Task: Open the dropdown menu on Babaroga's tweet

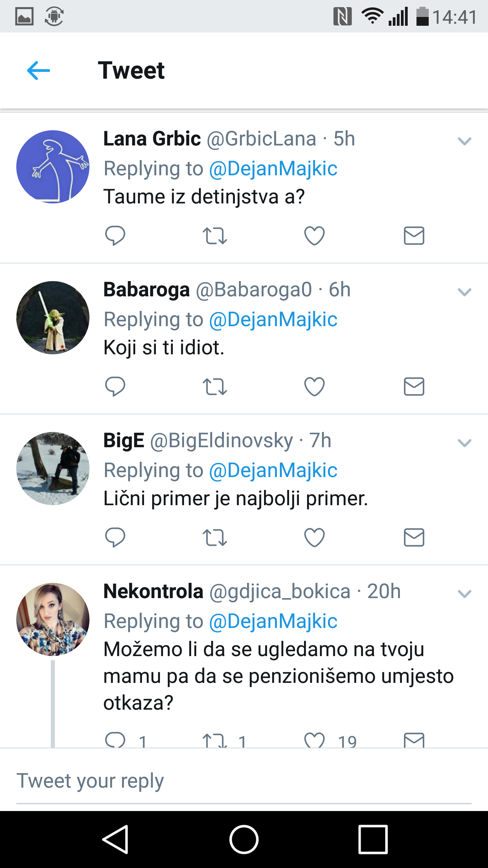Action: coord(464,292)
